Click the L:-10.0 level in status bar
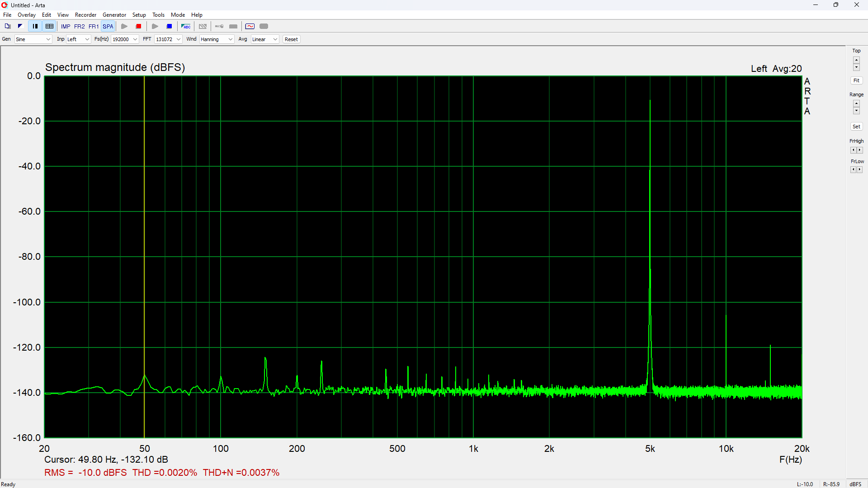This screenshot has height=488, width=868. tap(805, 484)
